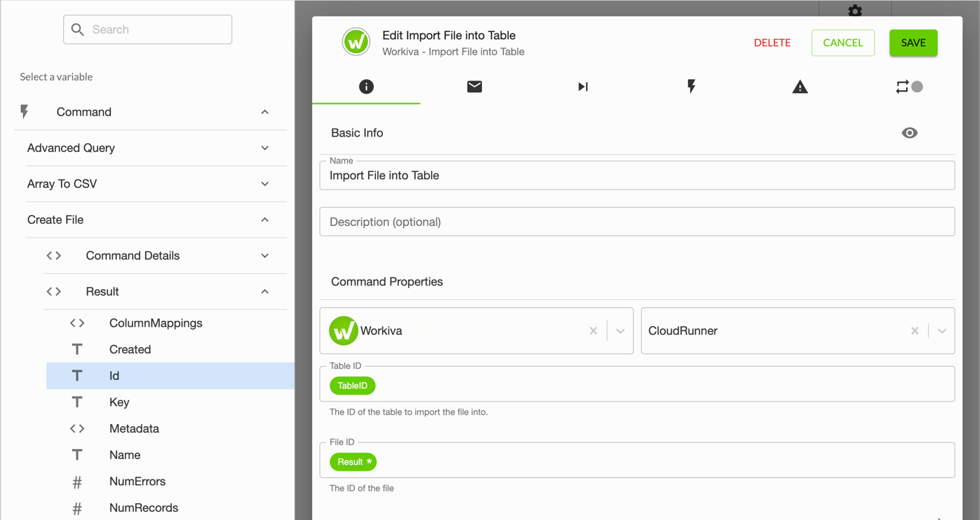Image resolution: width=980 pixels, height=520 pixels.
Task: Click the search magnifier icon
Action: coord(78,30)
